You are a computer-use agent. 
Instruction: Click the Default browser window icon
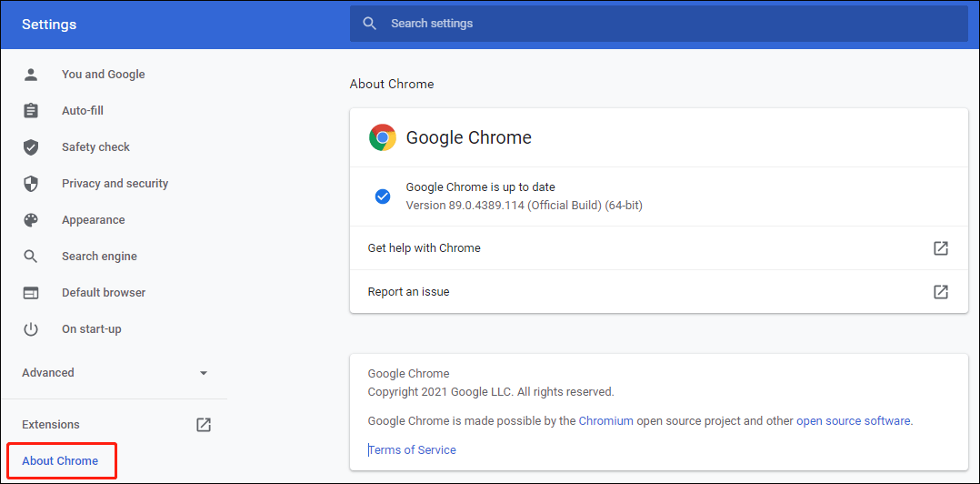[x=31, y=293]
